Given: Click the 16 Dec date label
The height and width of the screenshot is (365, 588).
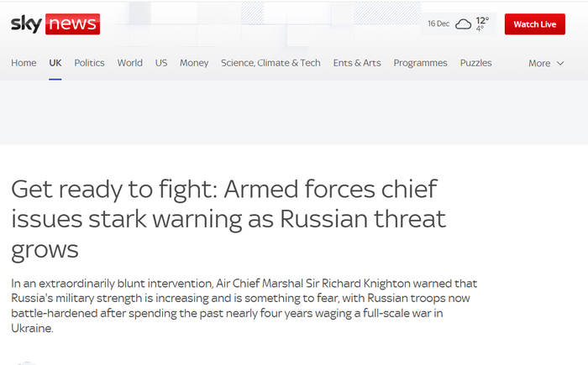Looking at the screenshot, I should 438,24.
